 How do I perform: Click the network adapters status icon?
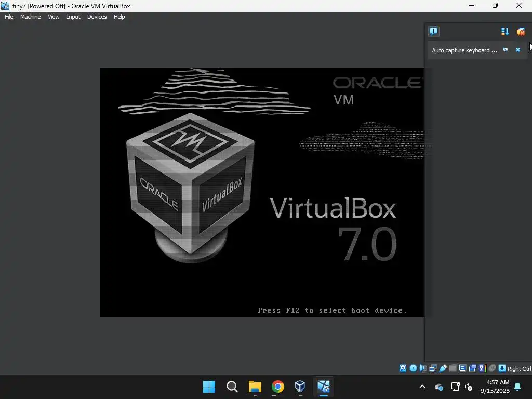433,368
